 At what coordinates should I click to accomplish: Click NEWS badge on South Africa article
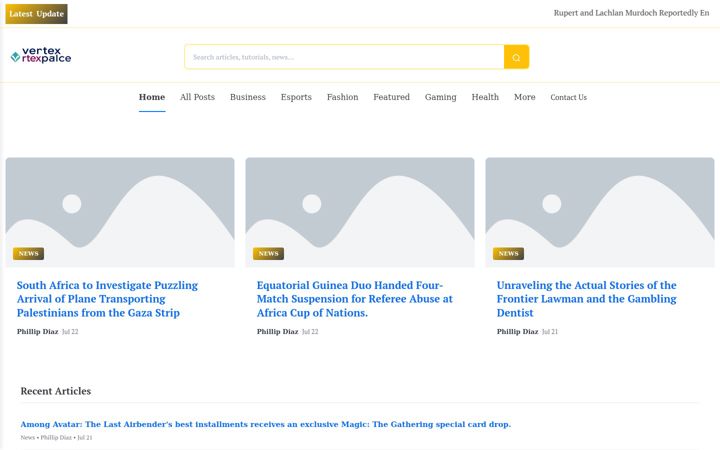pyautogui.click(x=28, y=253)
